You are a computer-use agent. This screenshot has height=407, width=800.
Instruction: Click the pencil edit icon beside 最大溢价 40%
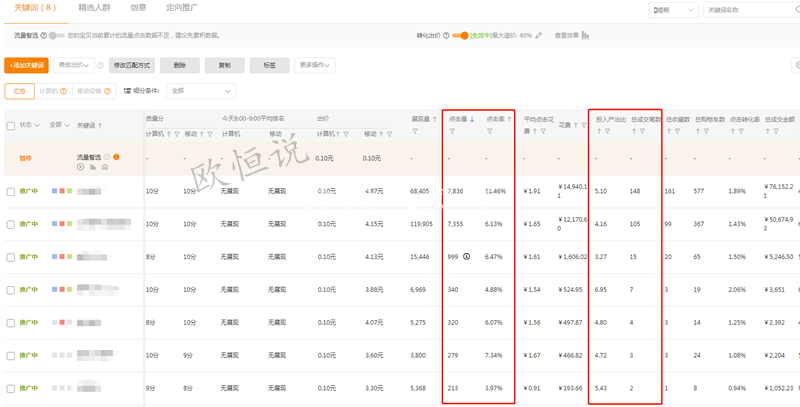539,35
